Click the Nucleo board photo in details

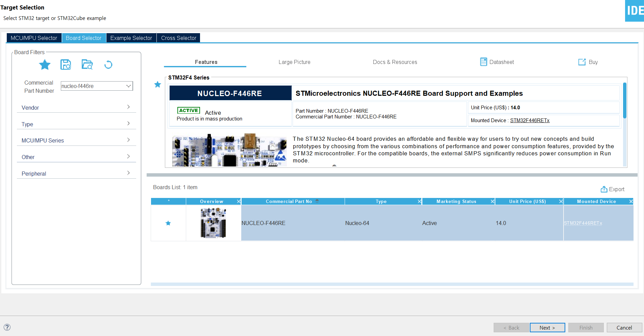pyautogui.click(x=229, y=150)
